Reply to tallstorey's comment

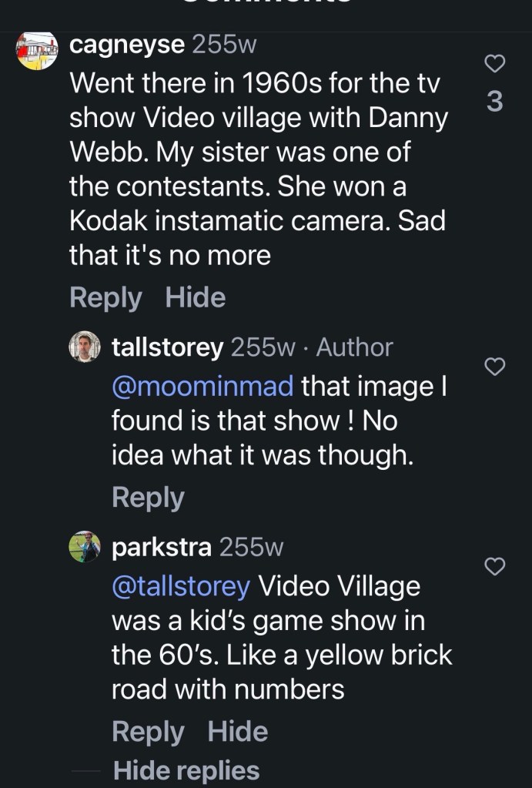pyautogui.click(x=148, y=497)
